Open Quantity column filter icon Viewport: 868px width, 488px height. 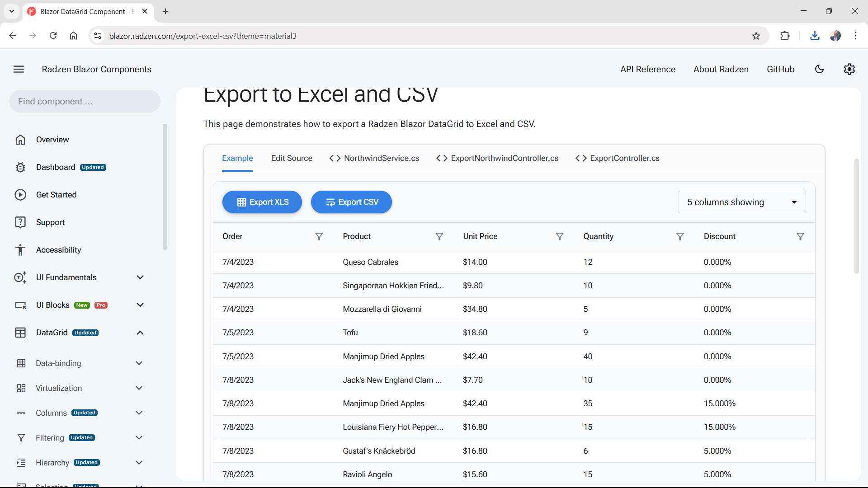pyautogui.click(x=679, y=236)
